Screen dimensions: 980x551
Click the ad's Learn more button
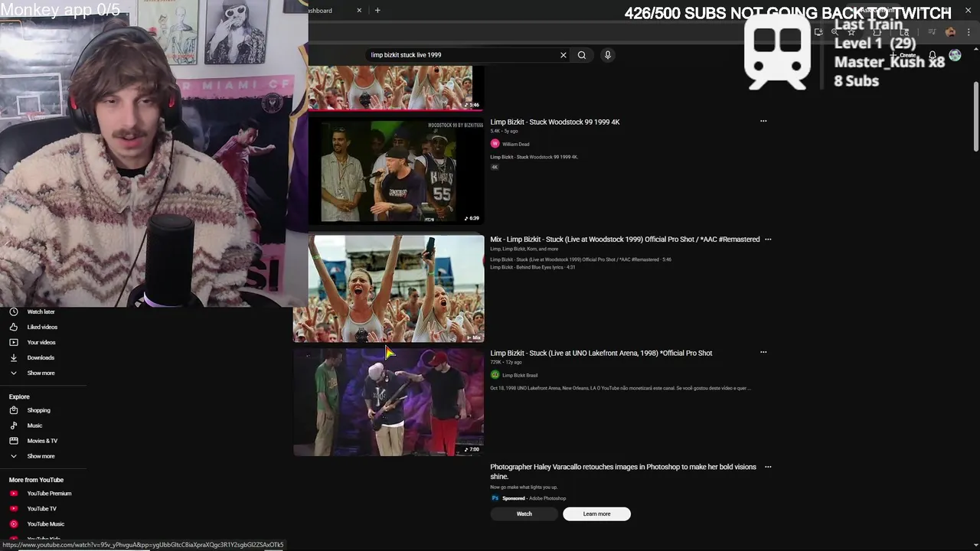tap(596, 514)
